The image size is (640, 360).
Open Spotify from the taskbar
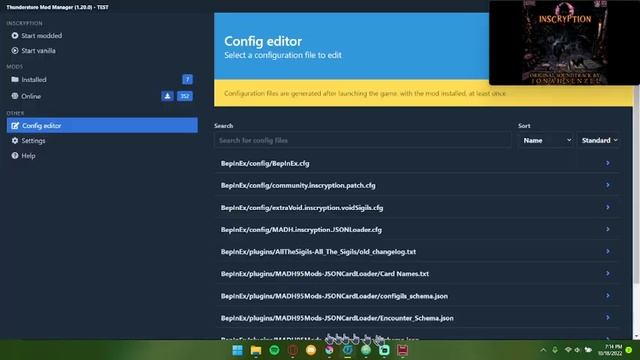coord(274,350)
